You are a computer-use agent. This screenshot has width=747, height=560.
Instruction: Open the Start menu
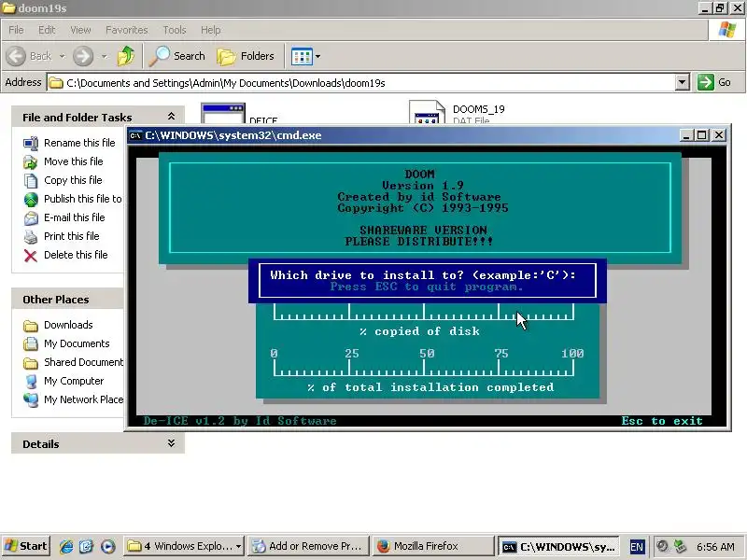pyautogui.click(x=25, y=546)
